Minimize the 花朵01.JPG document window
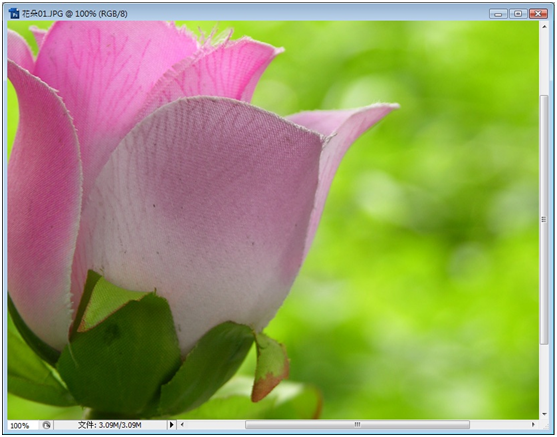The image size is (557, 437). pos(498,14)
